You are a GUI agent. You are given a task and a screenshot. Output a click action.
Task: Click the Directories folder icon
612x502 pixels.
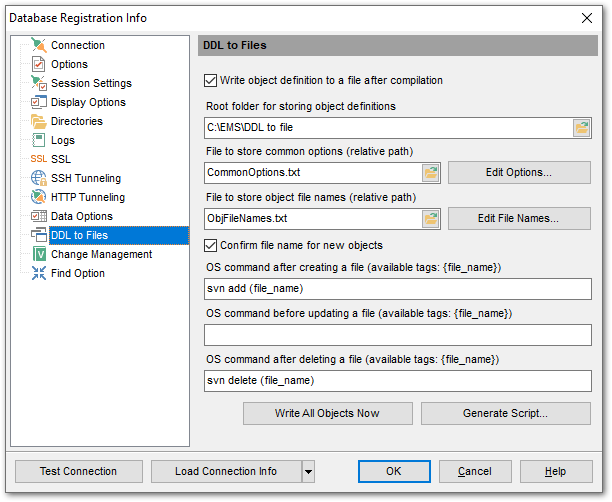[39, 121]
